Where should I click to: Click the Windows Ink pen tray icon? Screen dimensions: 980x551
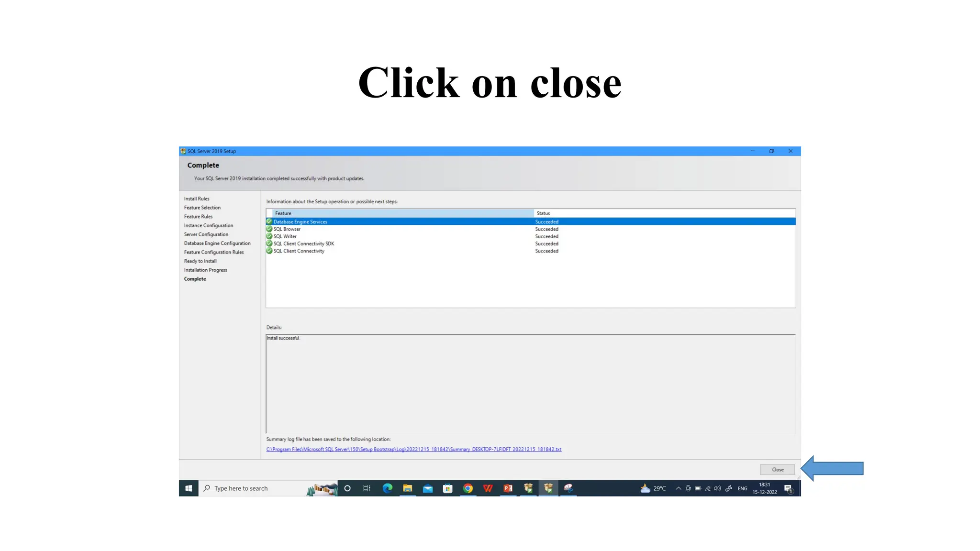coord(729,488)
